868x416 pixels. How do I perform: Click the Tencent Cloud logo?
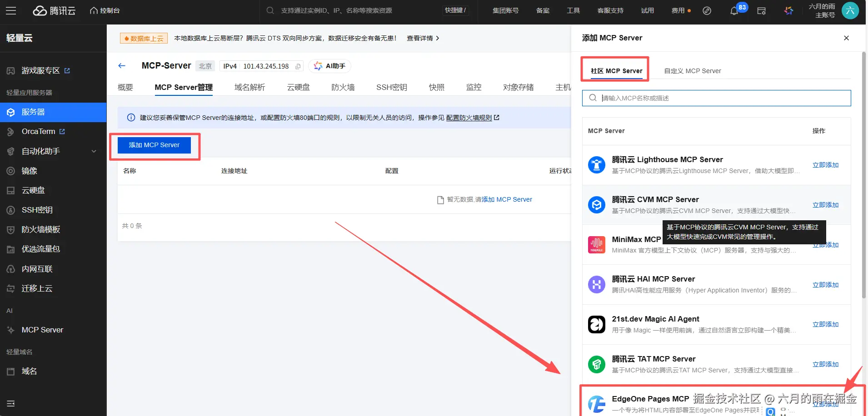[x=54, y=10]
